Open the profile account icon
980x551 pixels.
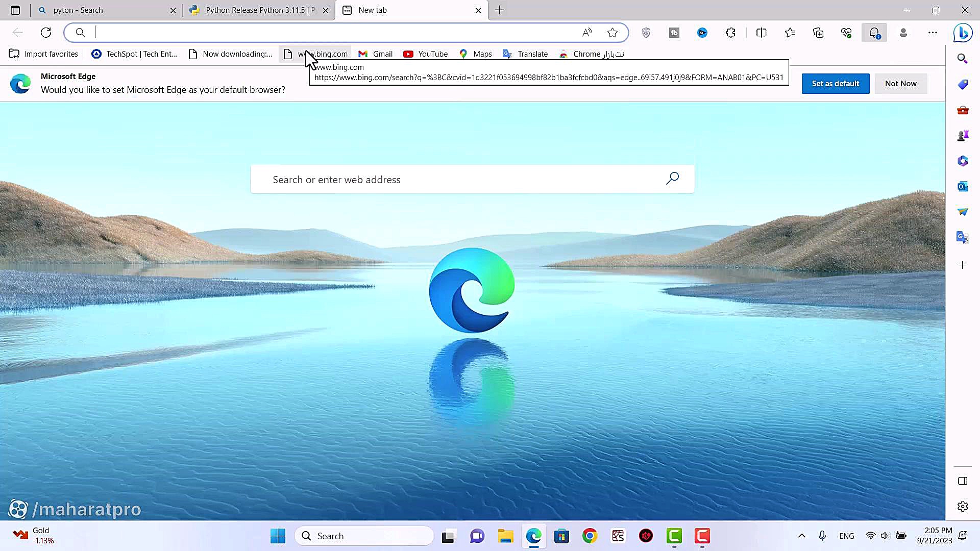[903, 33]
